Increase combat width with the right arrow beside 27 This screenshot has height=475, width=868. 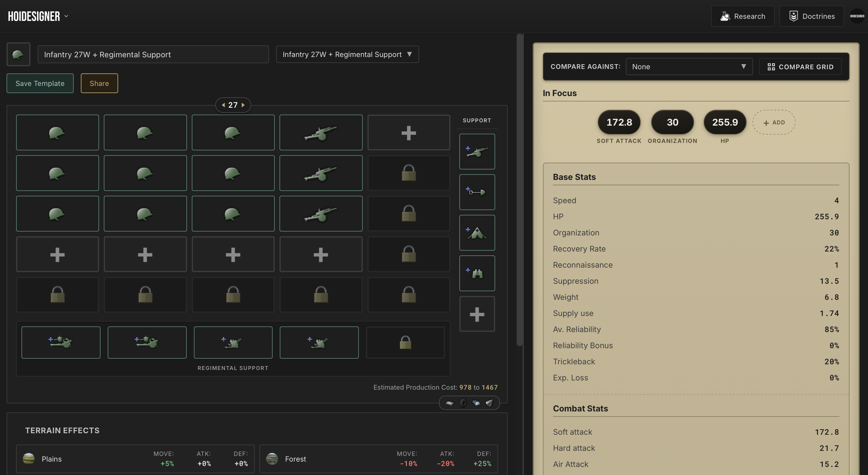[243, 105]
